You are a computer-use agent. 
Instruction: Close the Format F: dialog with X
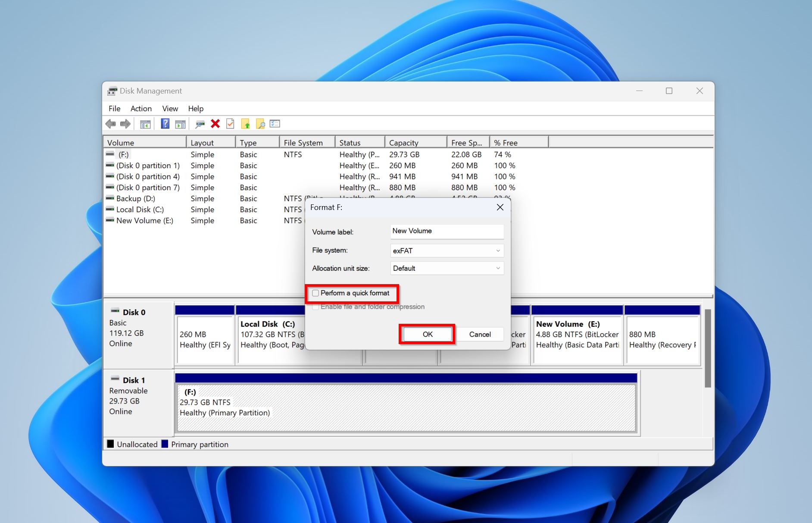pyautogui.click(x=500, y=207)
